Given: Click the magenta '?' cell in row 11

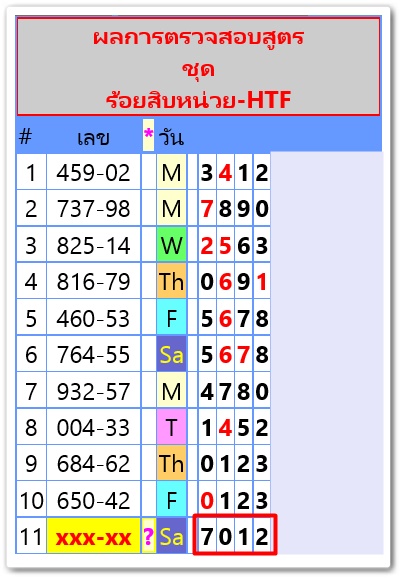Looking at the screenshot, I should coord(148,536).
